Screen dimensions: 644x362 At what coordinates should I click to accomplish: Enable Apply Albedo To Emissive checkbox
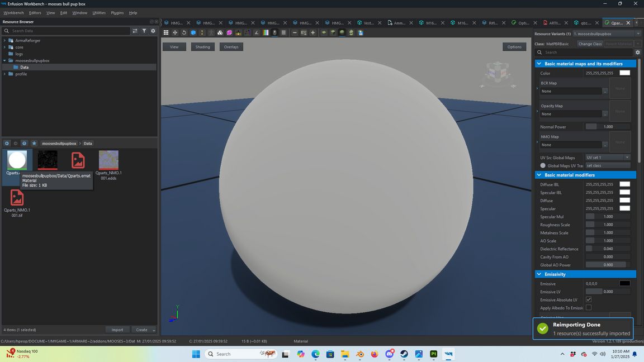(x=589, y=308)
